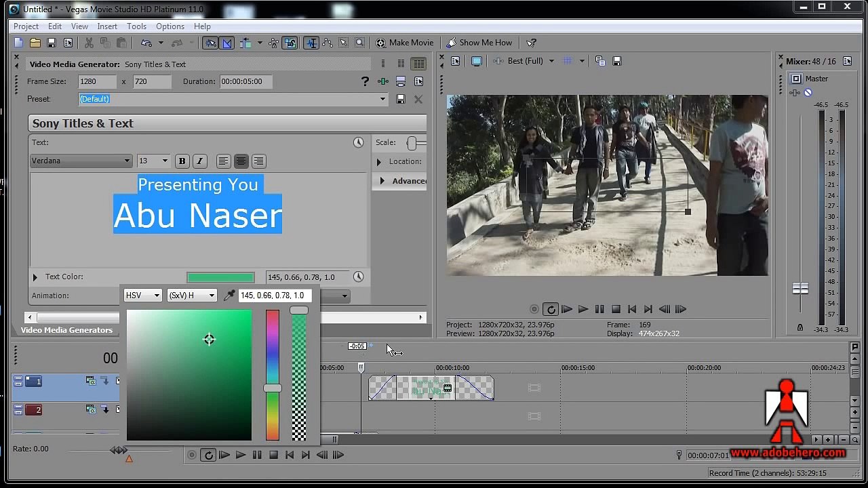Click Text Color animation clock icon
The image size is (868, 488).
pos(358,277)
